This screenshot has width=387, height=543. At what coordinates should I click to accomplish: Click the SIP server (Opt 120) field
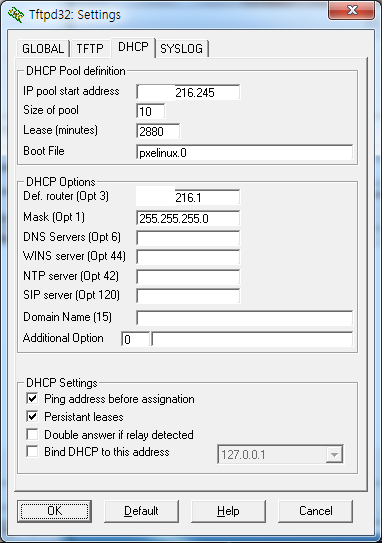point(188,296)
